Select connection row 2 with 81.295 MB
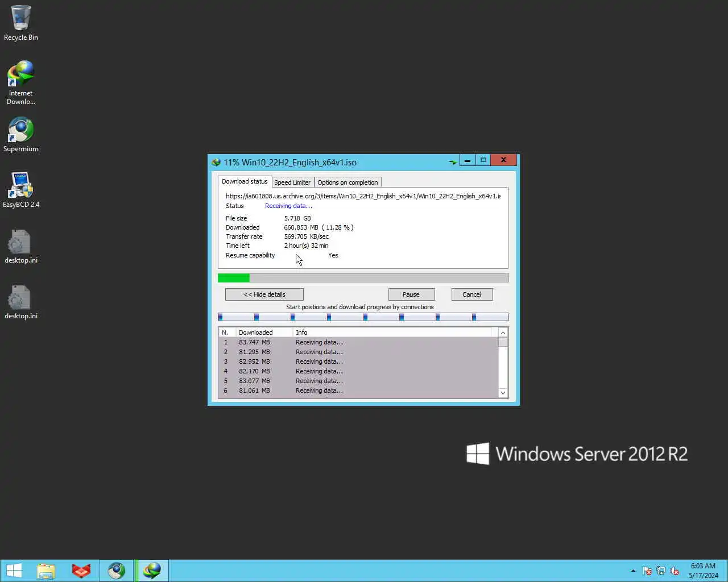This screenshot has height=582, width=728. (358, 352)
